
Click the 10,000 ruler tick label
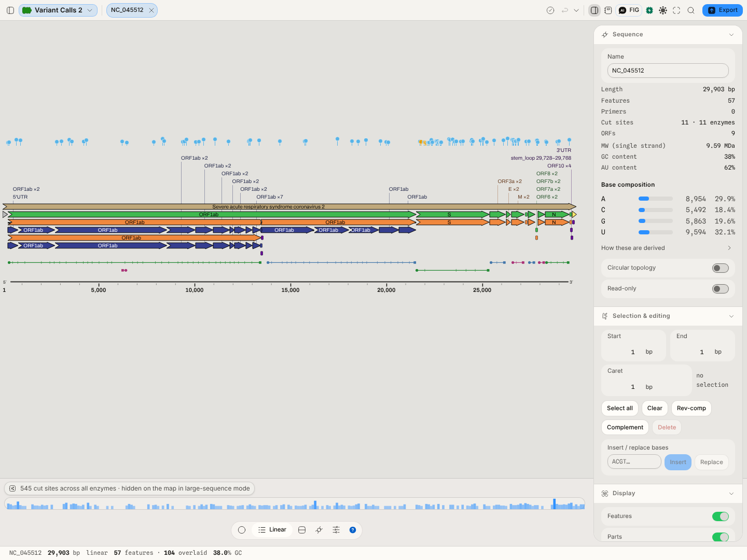195,290
